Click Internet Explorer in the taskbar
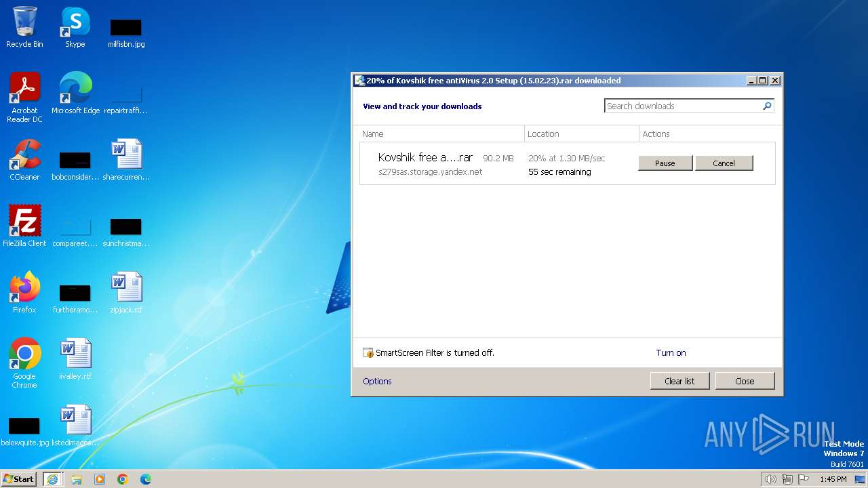The width and height of the screenshot is (868, 488). click(53, 479)
